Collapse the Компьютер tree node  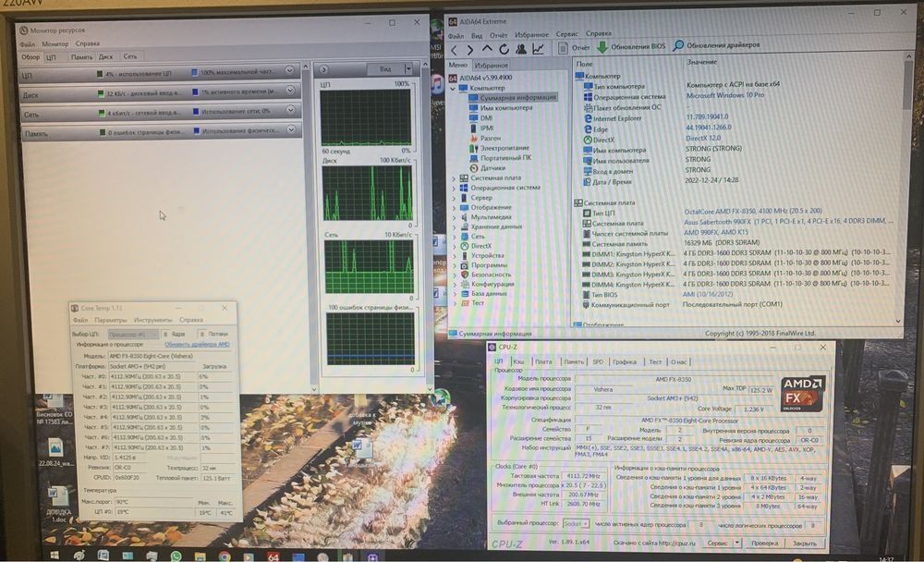coord(453,89)
